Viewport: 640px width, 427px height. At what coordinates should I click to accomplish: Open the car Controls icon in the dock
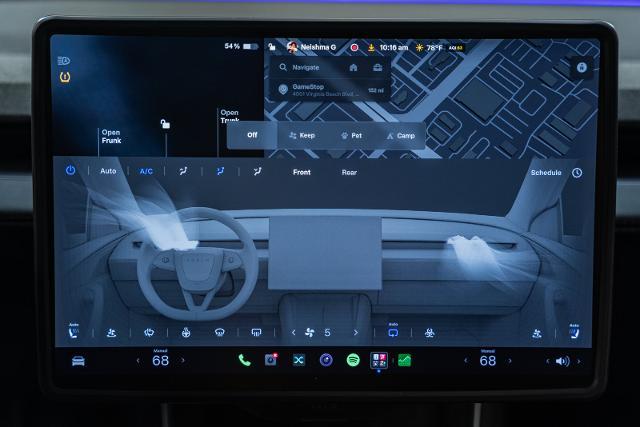point(78,361)
